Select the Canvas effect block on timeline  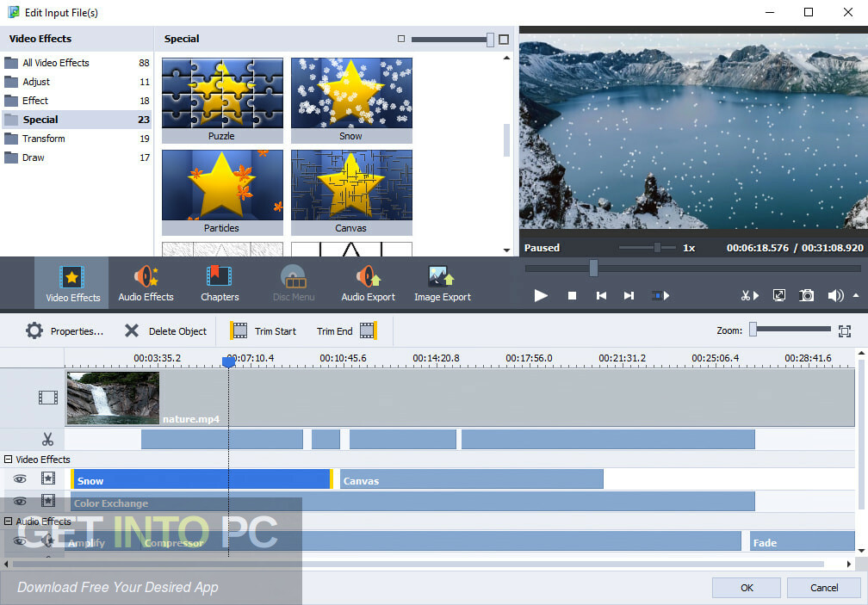pyautogui.click(x=472, y=479)
